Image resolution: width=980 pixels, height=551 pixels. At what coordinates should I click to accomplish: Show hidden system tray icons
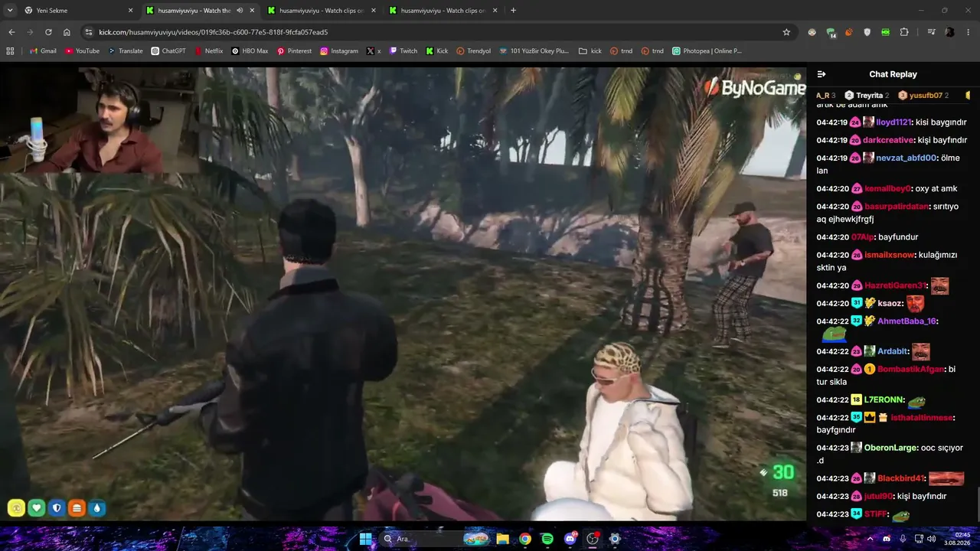tap(870, 539)
